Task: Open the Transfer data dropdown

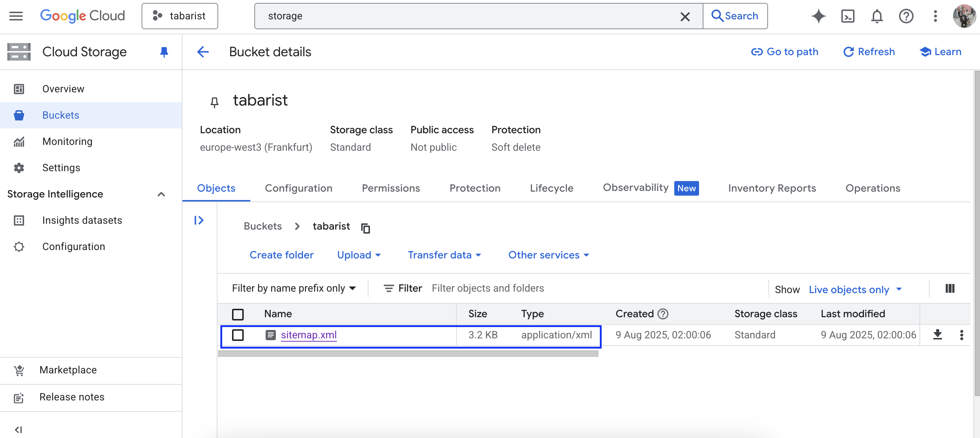Action: [444, 255]
